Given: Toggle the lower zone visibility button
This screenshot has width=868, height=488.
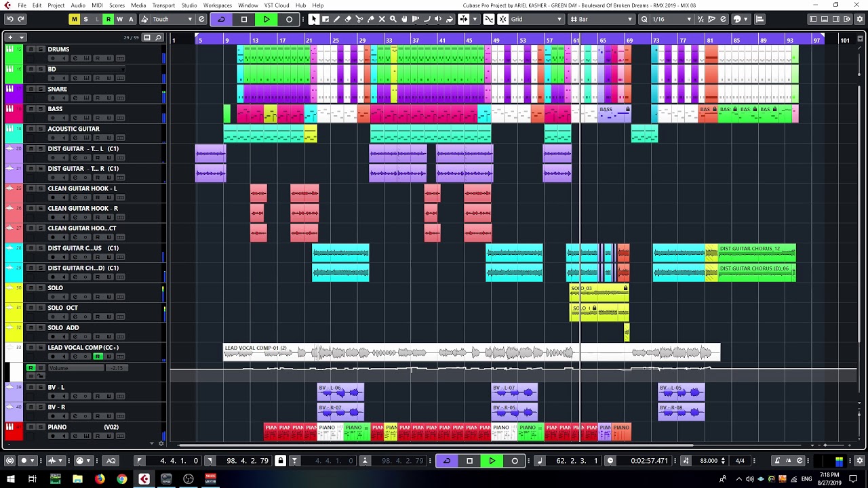Looking at the screenshot, I should point(826,19).
